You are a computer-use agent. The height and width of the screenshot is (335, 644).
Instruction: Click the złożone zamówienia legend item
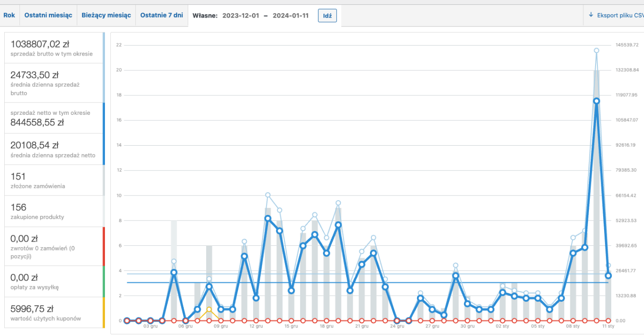click(x=55, y=180)
